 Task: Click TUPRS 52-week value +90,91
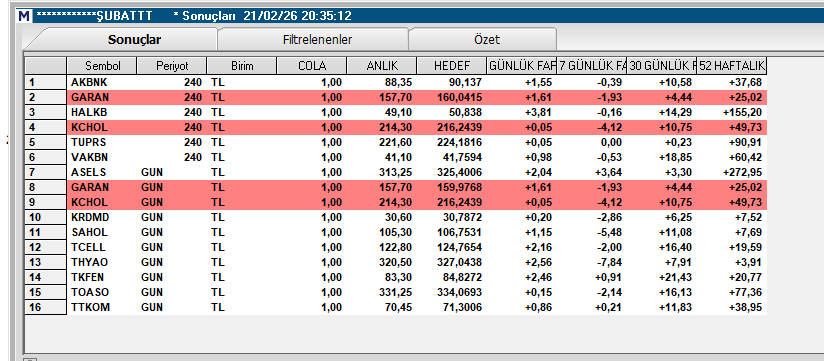[x=745, y=142]
